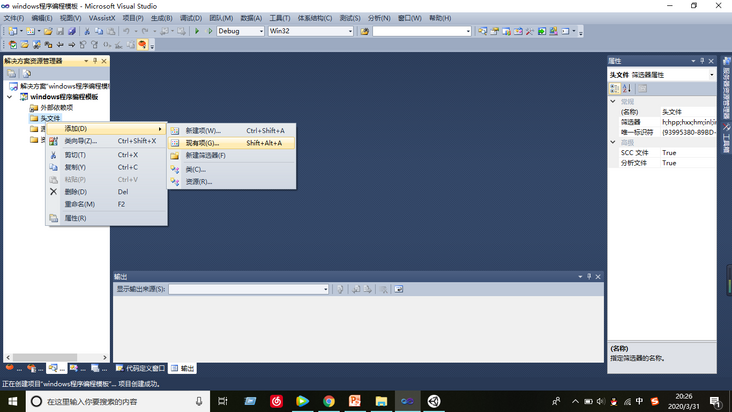This screenshot has height=412, width=732.
Task: Open File Explorer from the taskbar
Action: point(381,401)
